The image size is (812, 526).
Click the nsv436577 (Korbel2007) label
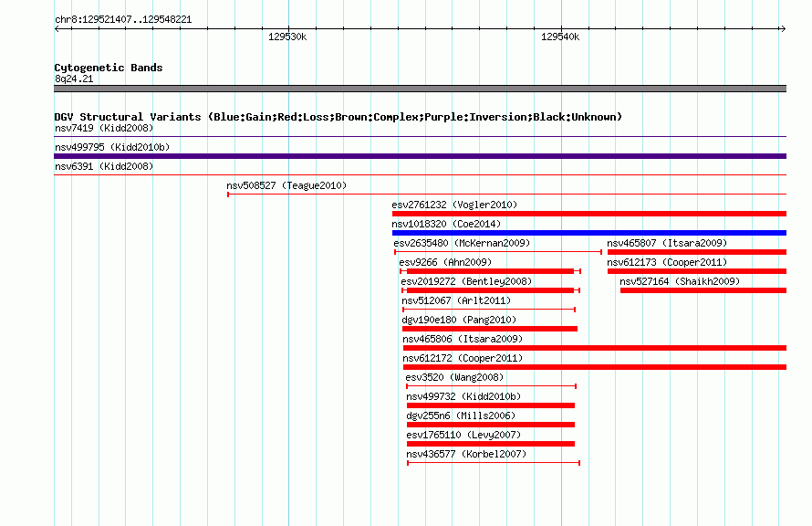coord(466,454)
